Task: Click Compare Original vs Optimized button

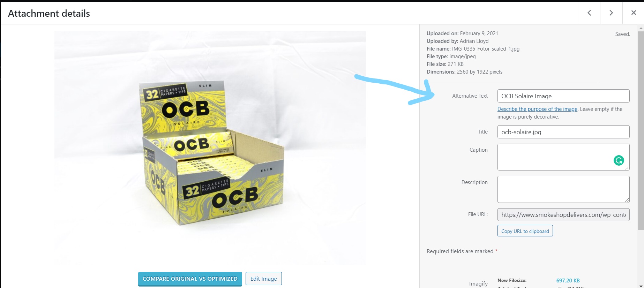Action: point(190,279)
